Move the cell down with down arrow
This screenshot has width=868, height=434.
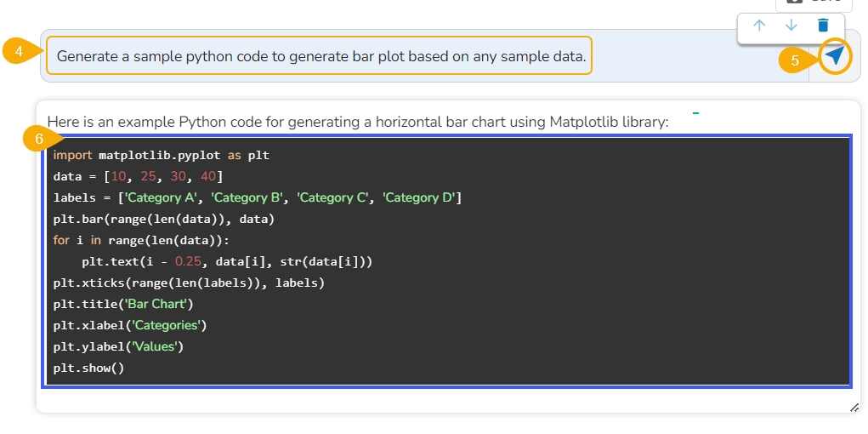[x=791, y=26]
